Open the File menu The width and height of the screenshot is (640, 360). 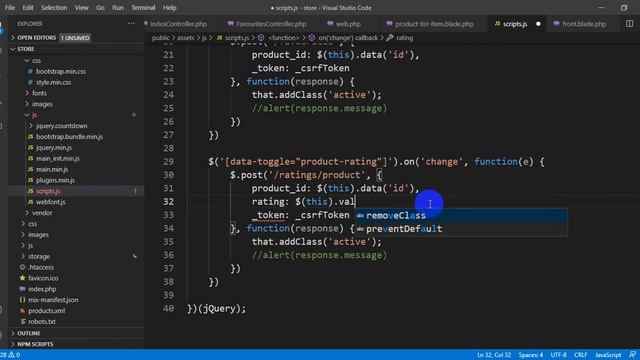(x=10, y=8)
